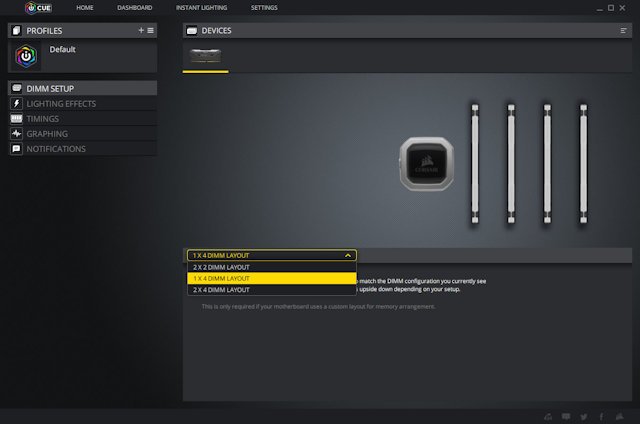Choose 2 X 4 DIMM LAYOUT option

pos(272,290)
